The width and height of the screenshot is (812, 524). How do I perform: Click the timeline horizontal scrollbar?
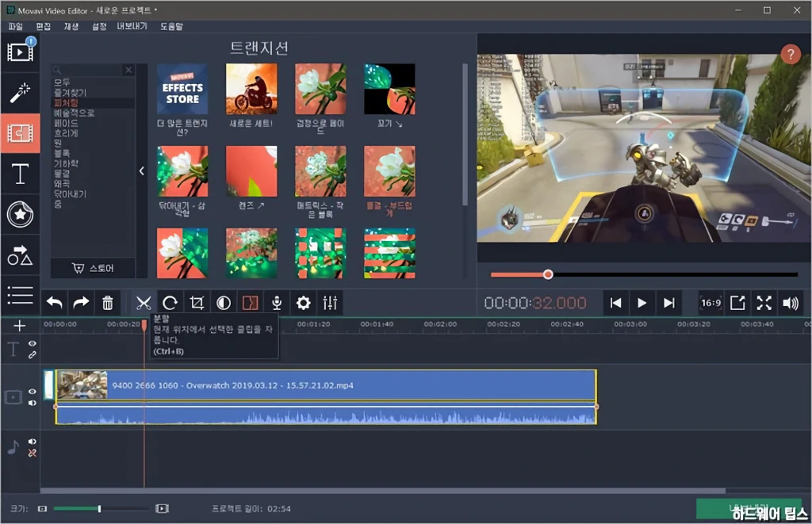[x=383, y=491]
